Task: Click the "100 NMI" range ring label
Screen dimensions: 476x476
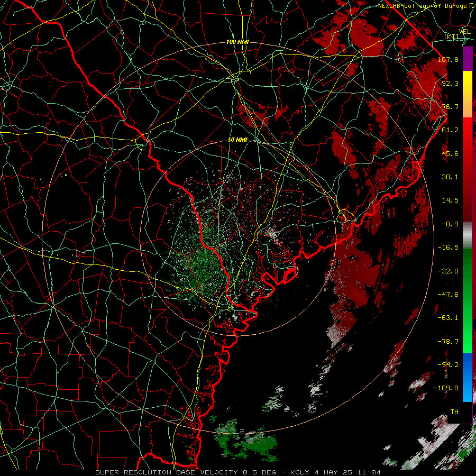Action: [x=237, y=42]
